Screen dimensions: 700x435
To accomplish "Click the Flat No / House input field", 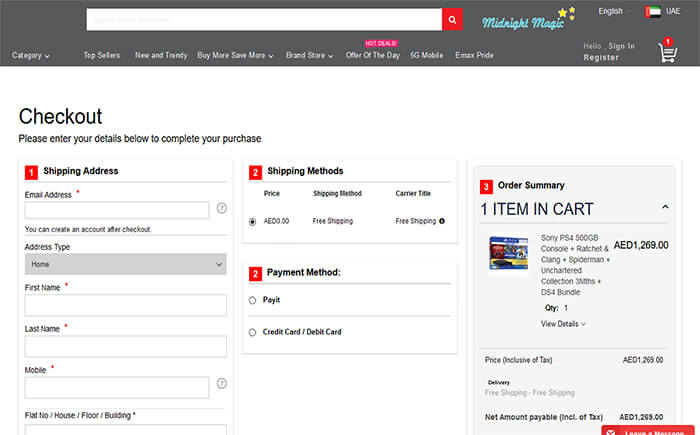I will (x=125, y=430).
